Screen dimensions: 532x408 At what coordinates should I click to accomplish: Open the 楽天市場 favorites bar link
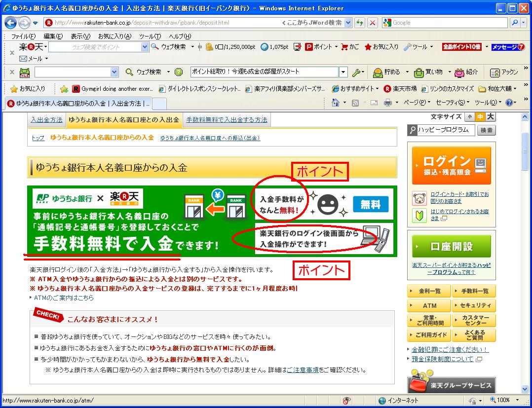(400, 89)
